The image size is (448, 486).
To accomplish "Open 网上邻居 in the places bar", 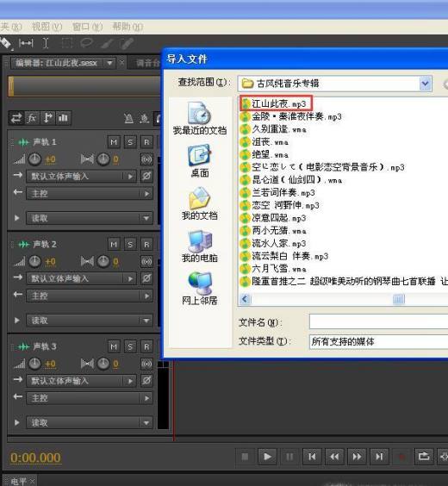I will 200,289.
